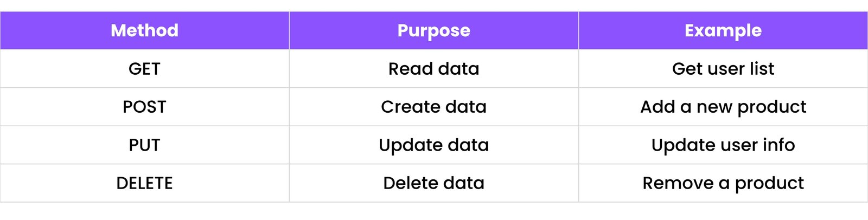Select the GET method cell

pyautogui.click(x=144, y=69)
